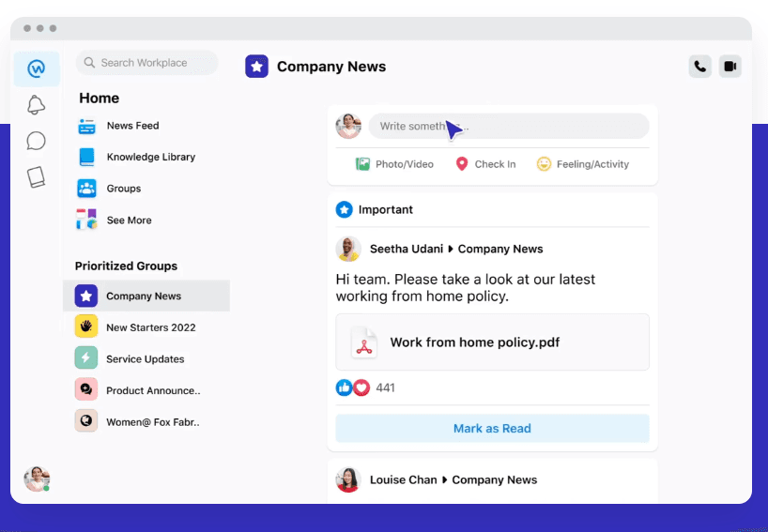Image resolution: width=768 pixels, height=532 pixels.
Task: Open notifications bell icon
Action: click(x=37, y=105)
